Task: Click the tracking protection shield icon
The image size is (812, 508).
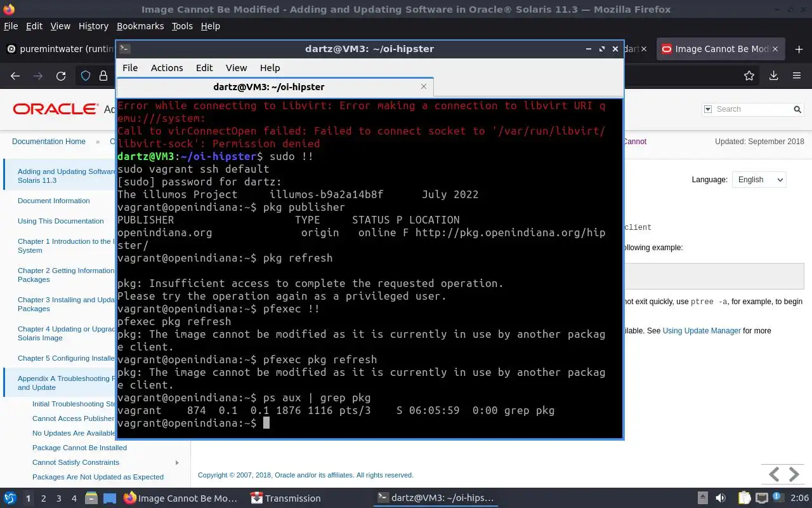Action: 86,76
